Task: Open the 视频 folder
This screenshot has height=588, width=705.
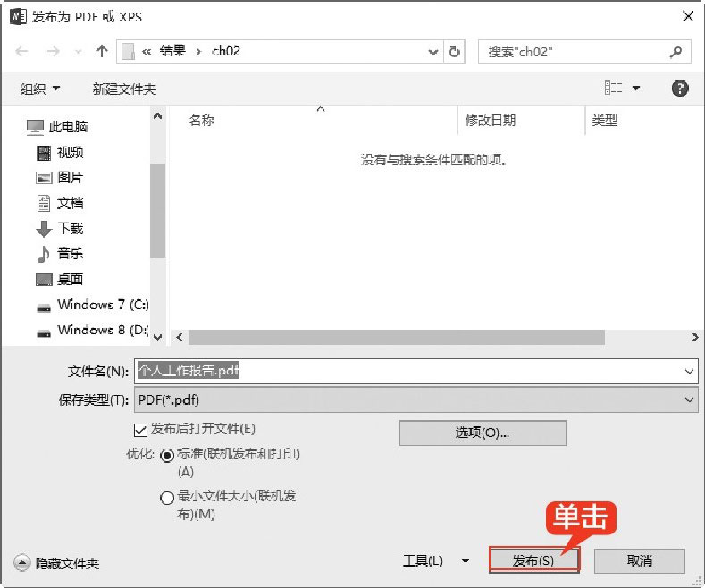Action: [x=70, y=153]
